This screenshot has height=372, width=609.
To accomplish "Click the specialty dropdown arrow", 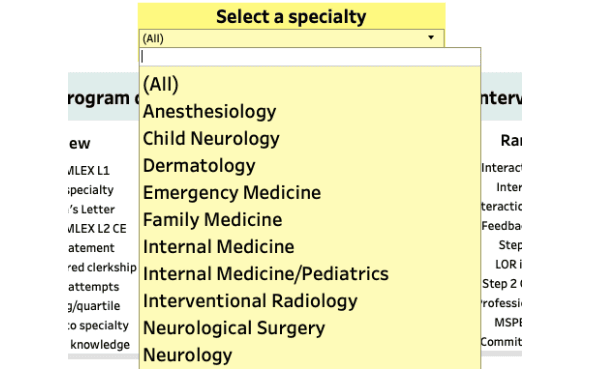I will click(431, 38).
